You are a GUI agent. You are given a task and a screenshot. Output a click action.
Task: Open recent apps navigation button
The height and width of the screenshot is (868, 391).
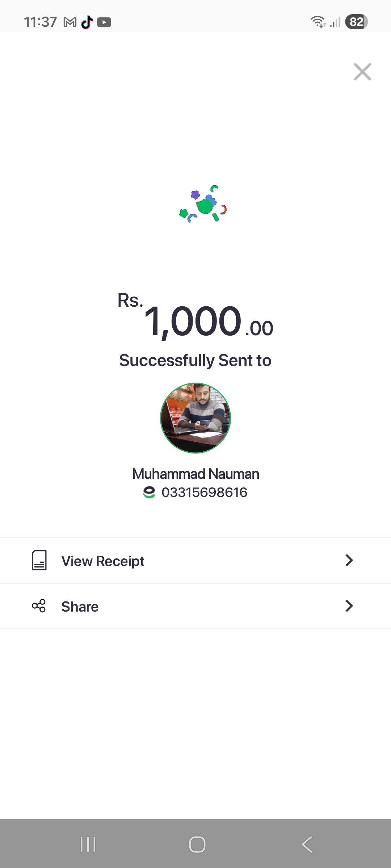[x=88, y=844]
